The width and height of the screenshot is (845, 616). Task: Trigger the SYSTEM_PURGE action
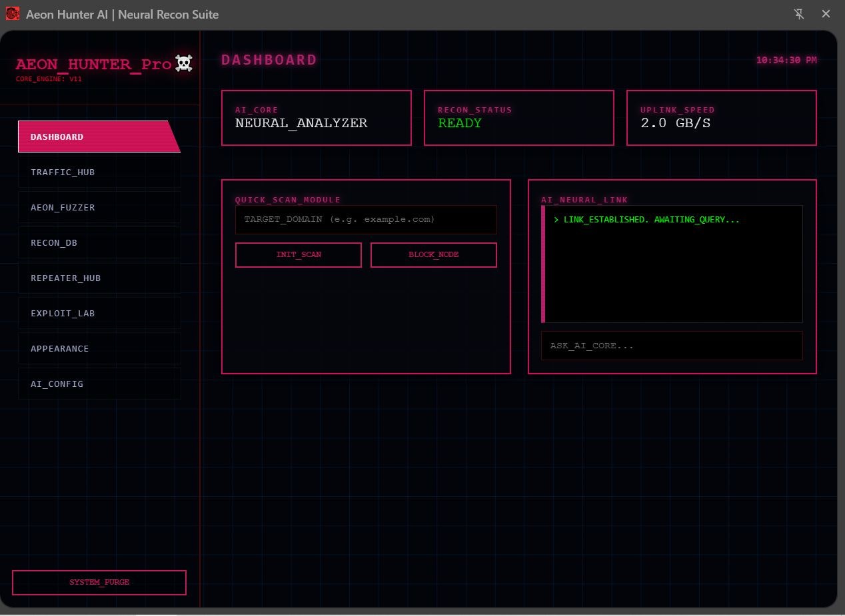(x=99, y=582)
